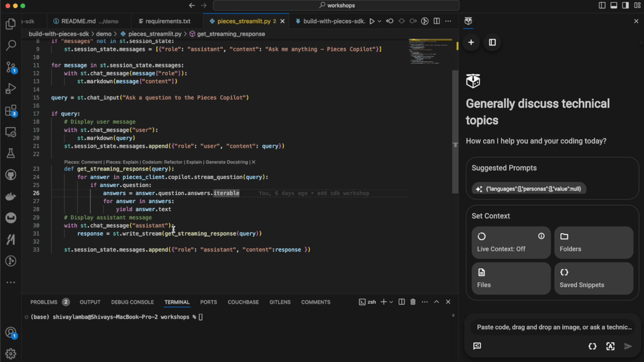Click the Pieces: Comment code lens
The image size is (644, 362).
83,162
